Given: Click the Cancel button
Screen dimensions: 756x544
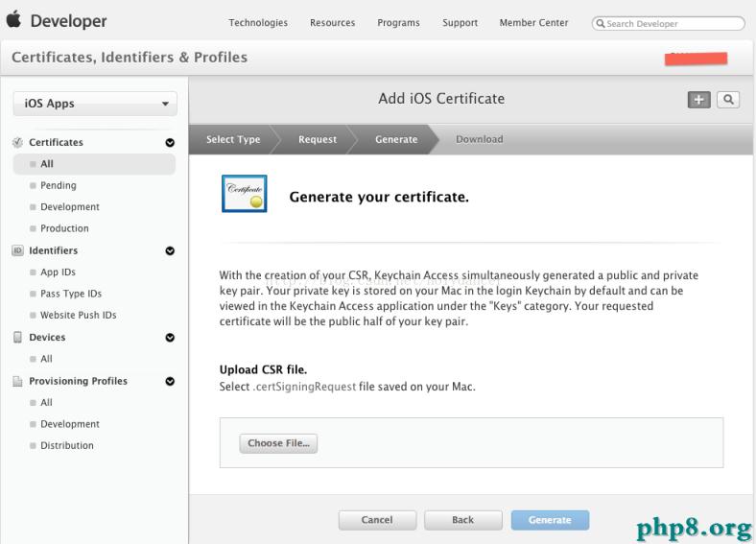Looking at the screenshot, I should pos(377,520).
